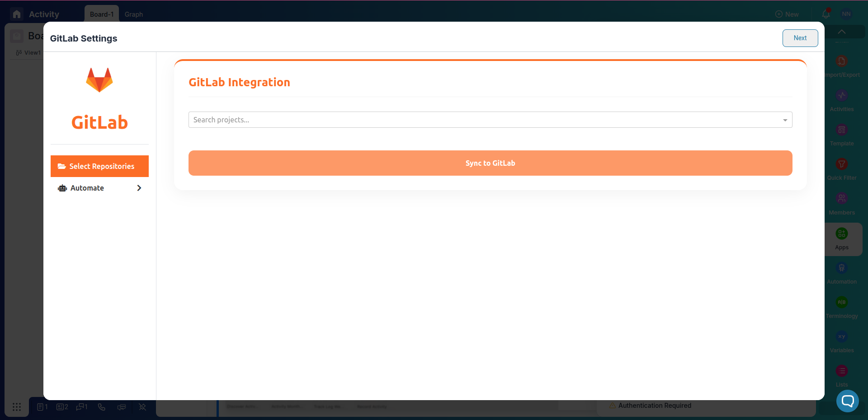Expand the Search projects dropdown
This screenshot has height=420, width=868.
(x=785, y=120)
